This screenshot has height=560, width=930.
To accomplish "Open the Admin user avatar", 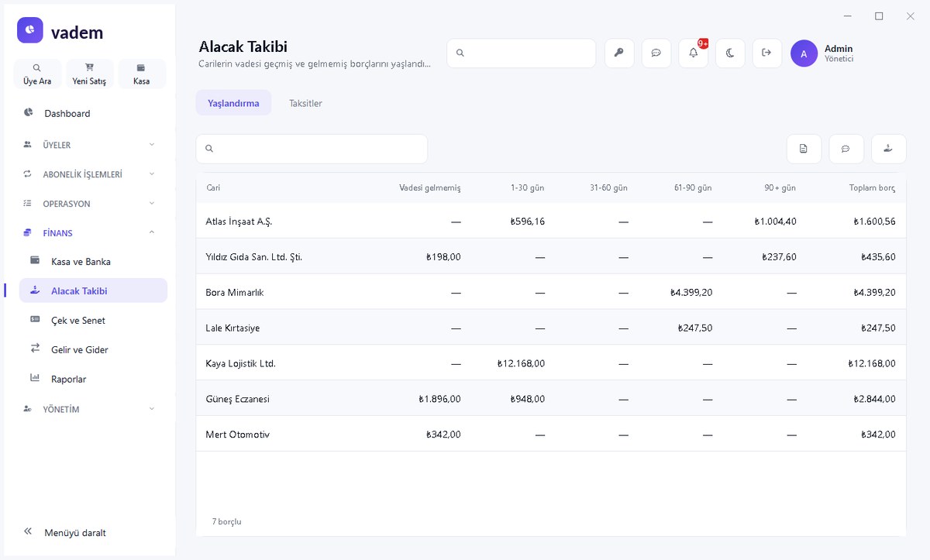I will tap(804, 53).
